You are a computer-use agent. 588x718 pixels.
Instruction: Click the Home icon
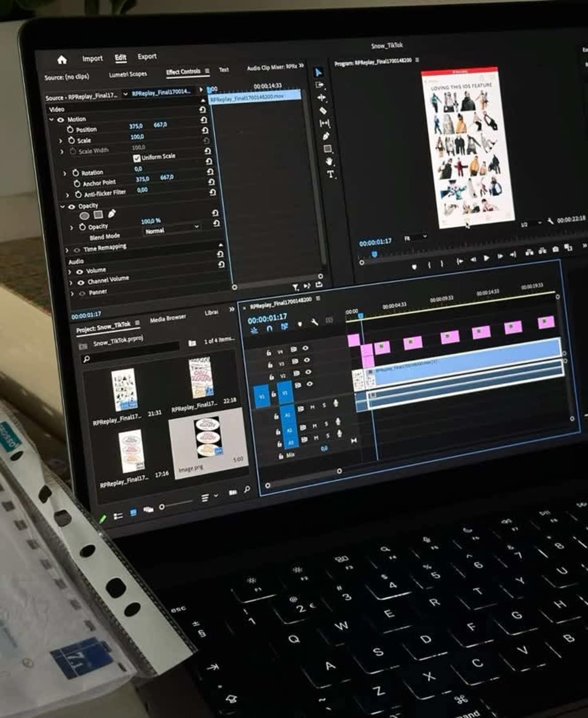[x=62, y=60]
